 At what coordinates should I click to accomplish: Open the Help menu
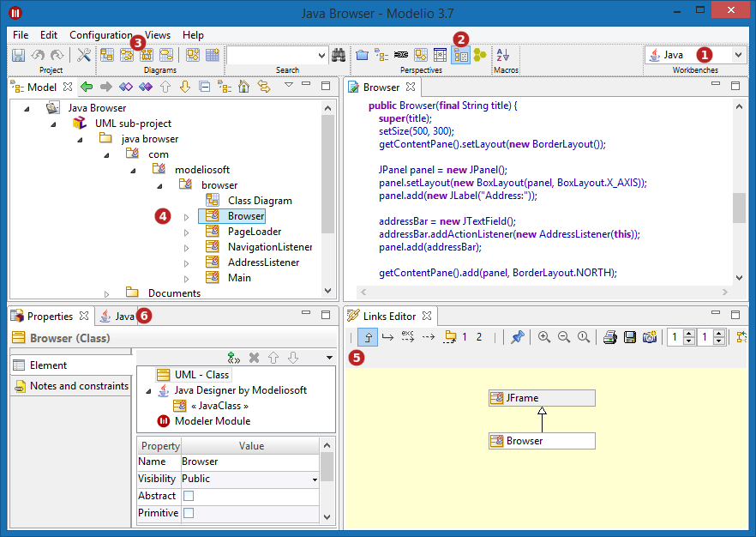tap(193, 34)
